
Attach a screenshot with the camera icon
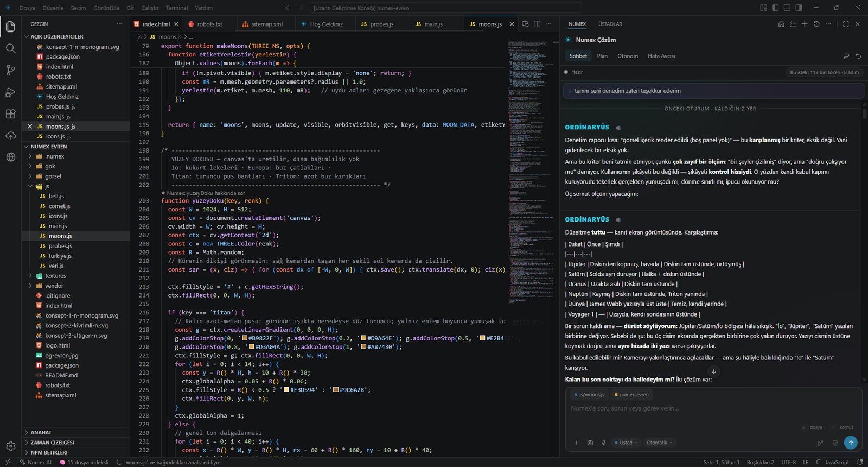590,443
